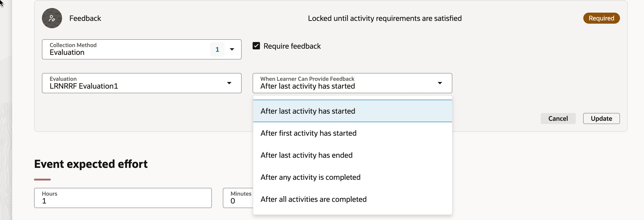The height and width of the screenshot is (220, 644).
Task: Click the Feedback activity icon
Action: point(52,18)
